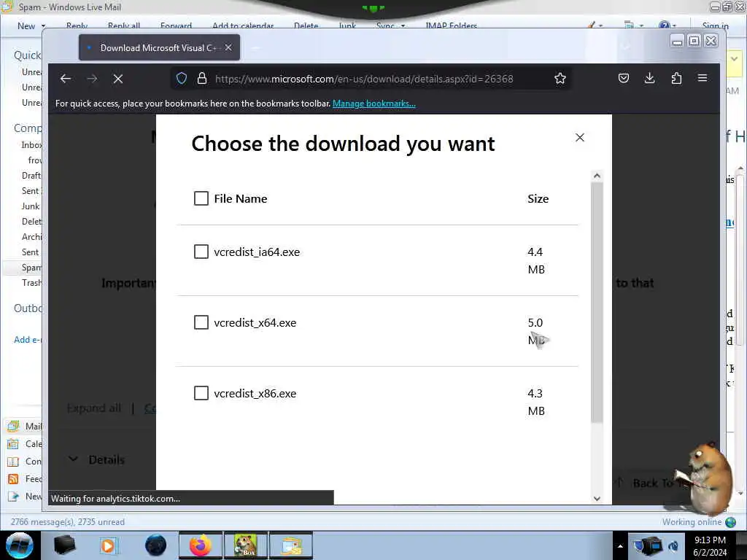Viewport: 747px width, 560px height.
Task: Switch to Mail view icon in Live Mail
Action: point(13,426)
